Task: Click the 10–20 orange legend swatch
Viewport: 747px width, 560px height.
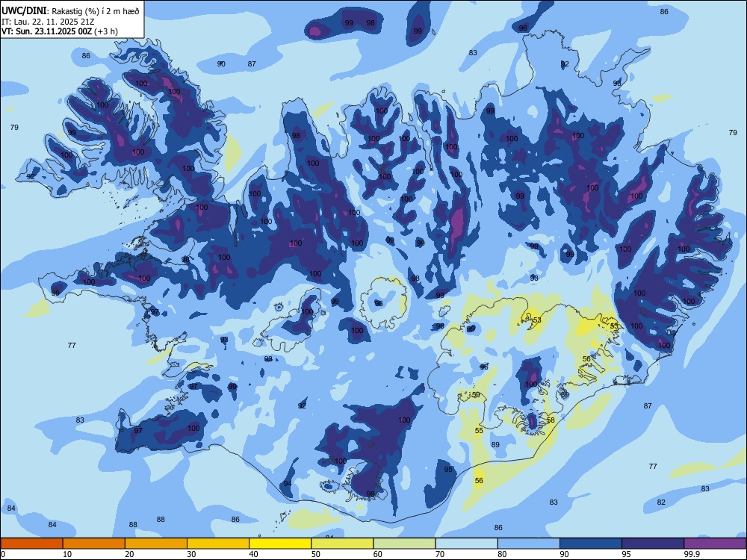Action: (94, 544)
